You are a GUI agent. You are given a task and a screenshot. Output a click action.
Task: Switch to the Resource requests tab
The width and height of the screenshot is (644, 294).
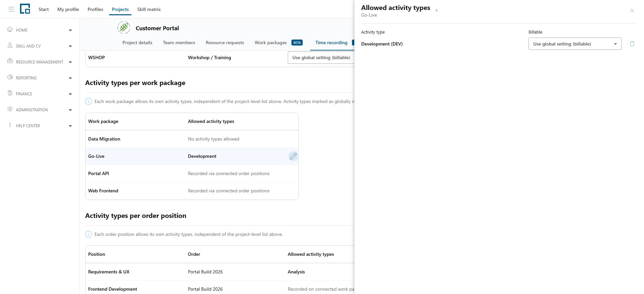225,43
